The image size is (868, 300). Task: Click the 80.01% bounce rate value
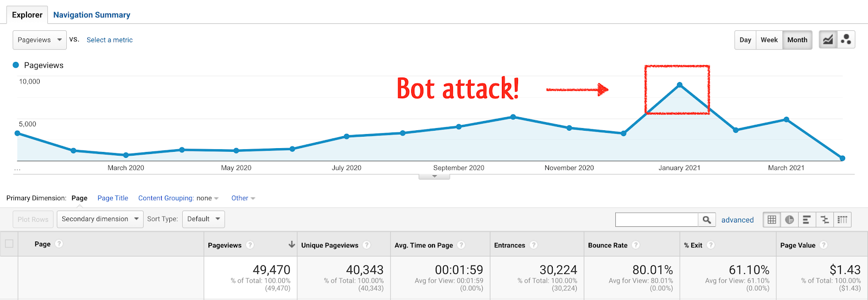click(653, 270)
